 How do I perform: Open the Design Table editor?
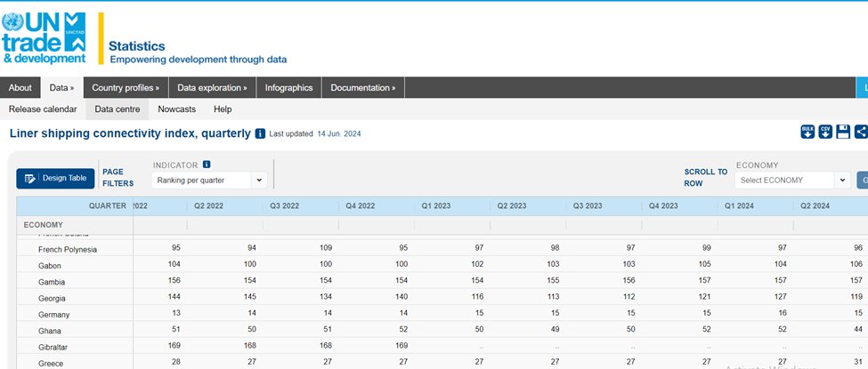pyautogui.click(x=55, y=179)
